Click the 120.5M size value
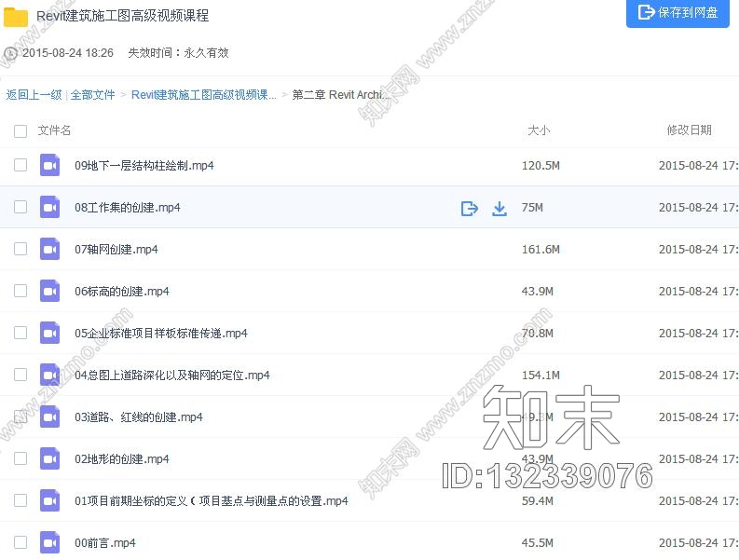This screenshot has width=739, height=560. pyautogui.click(x=541, y=166)
